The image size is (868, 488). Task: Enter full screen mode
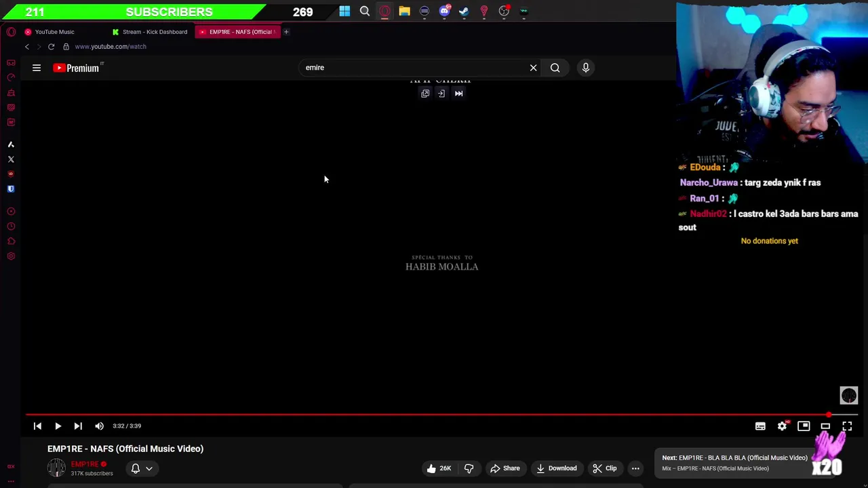pyautogui.click(x=847, y=426)
